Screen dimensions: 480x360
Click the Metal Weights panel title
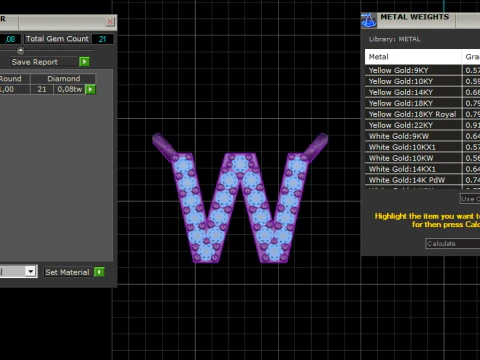415,17
